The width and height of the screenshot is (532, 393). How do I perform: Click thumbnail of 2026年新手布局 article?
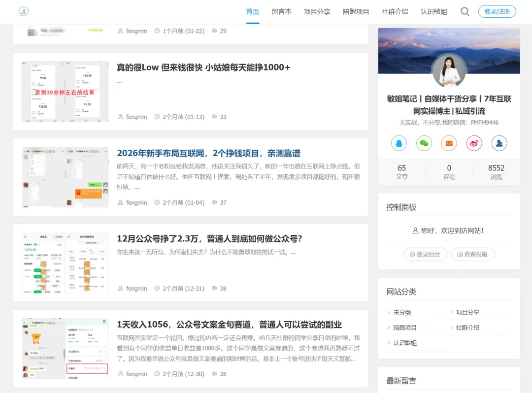[65, 177]
